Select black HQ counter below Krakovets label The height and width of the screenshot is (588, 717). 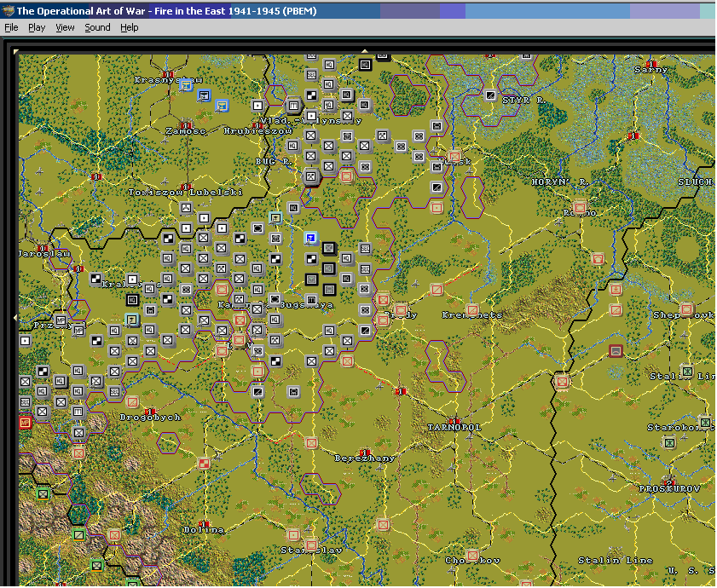coord(132,299)
